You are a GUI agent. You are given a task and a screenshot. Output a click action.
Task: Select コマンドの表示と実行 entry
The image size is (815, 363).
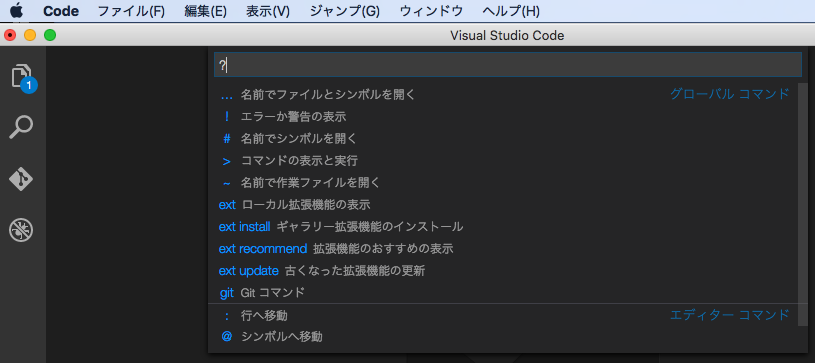click(504, 161)
